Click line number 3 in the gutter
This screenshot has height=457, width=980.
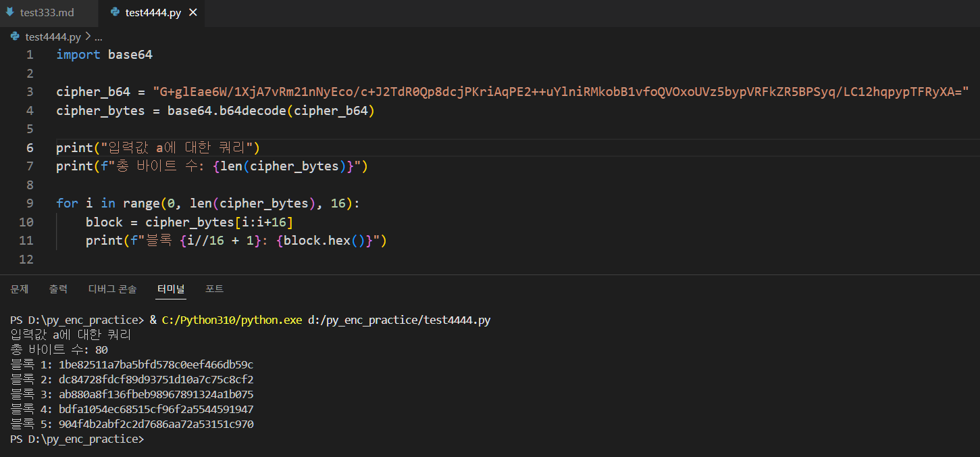(x=29, y=92)
